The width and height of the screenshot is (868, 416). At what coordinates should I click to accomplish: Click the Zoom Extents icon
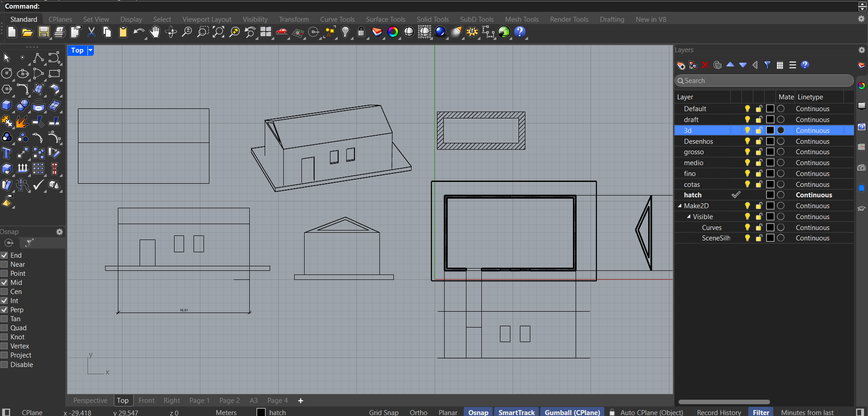click(218, 32)
